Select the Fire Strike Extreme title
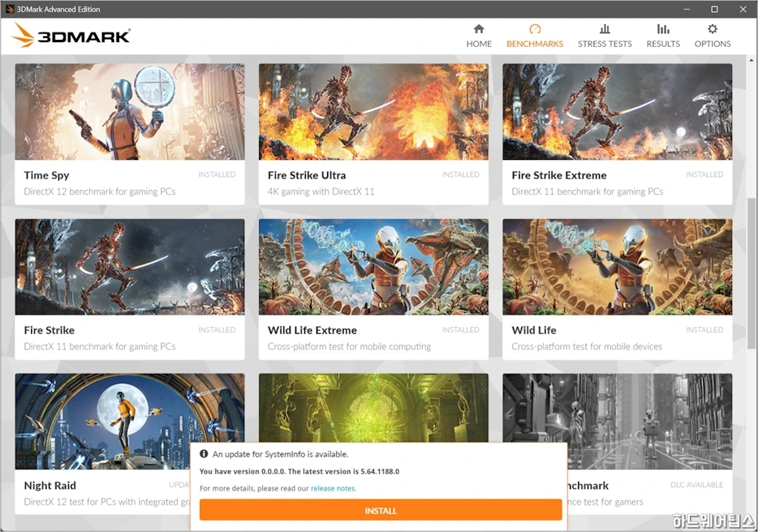Screen dimensions: 758x532 tap(559, 175)
